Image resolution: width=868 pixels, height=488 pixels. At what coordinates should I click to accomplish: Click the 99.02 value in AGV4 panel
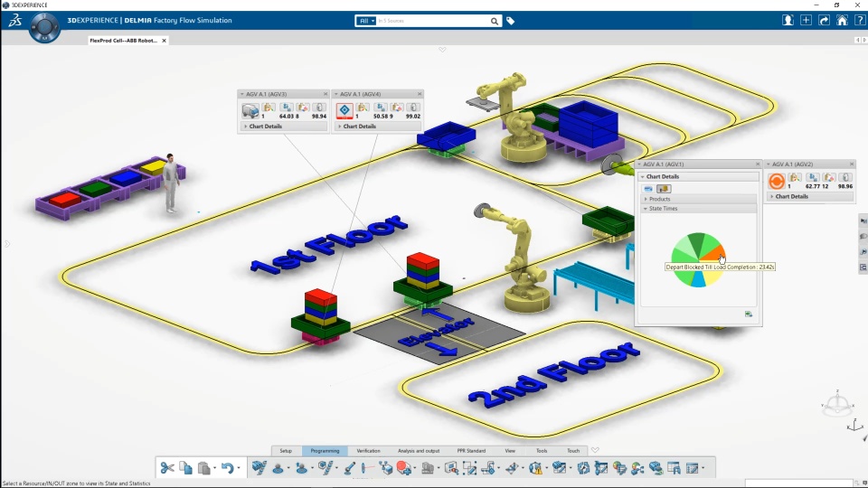point(413,117)
